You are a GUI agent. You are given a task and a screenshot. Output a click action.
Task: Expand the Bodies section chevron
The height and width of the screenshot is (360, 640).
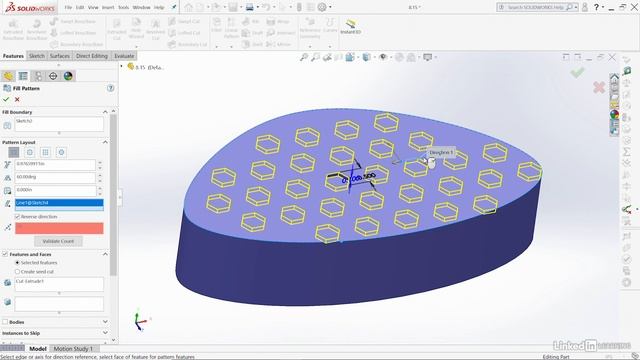105,322
